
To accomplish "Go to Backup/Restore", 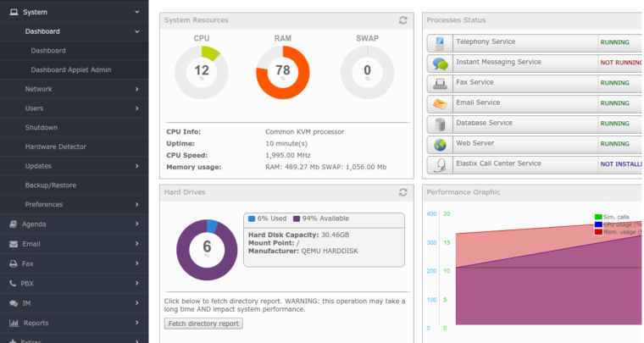I will pos(51,185).
